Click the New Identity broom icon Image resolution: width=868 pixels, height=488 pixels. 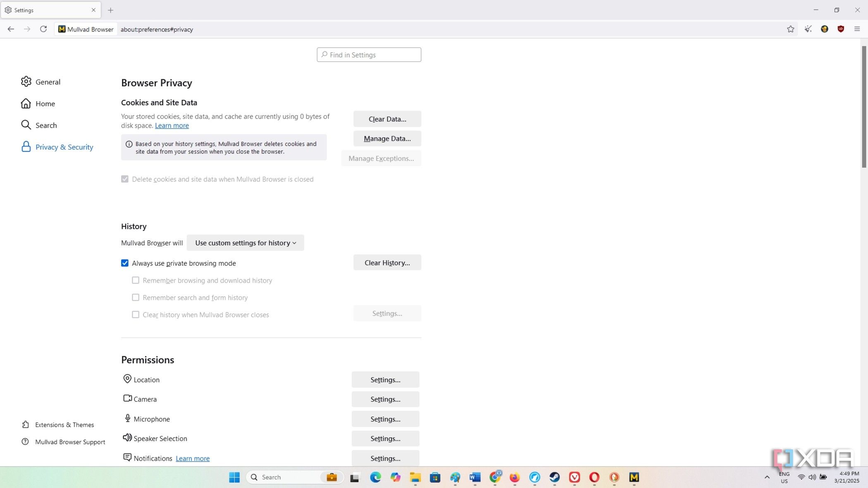808,29
